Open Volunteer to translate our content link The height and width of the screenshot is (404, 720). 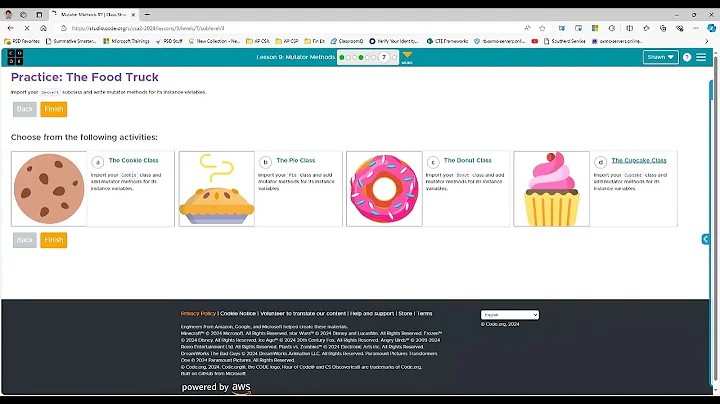[303, 314]
